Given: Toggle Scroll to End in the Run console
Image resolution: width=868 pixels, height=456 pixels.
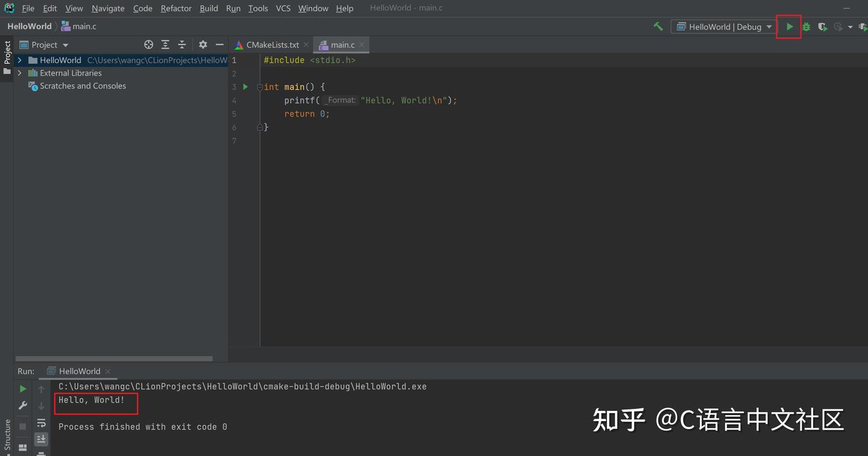Looking at the screenshot, I should [41, 439].
